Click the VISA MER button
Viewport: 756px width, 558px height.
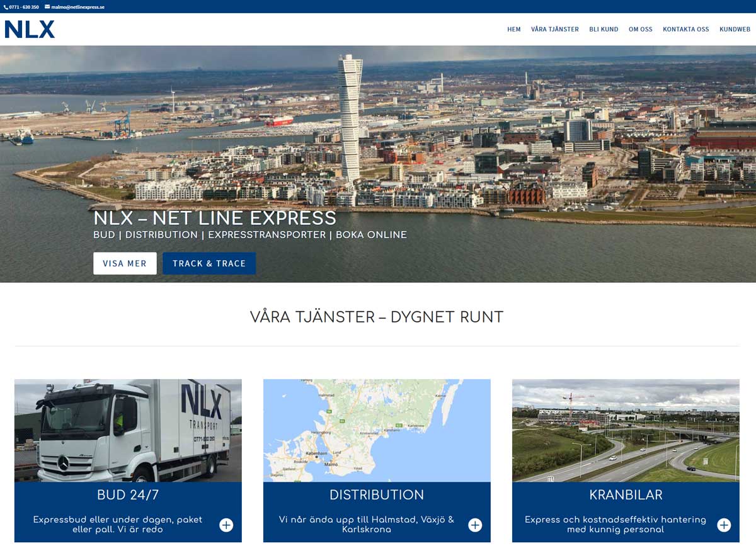coord(125,263)
